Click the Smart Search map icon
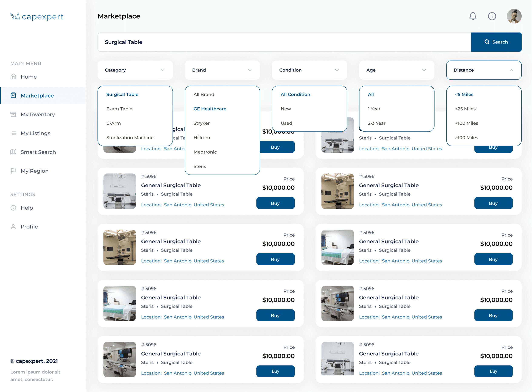The height and width of the screenshot is (392, 532). point(13,152)
